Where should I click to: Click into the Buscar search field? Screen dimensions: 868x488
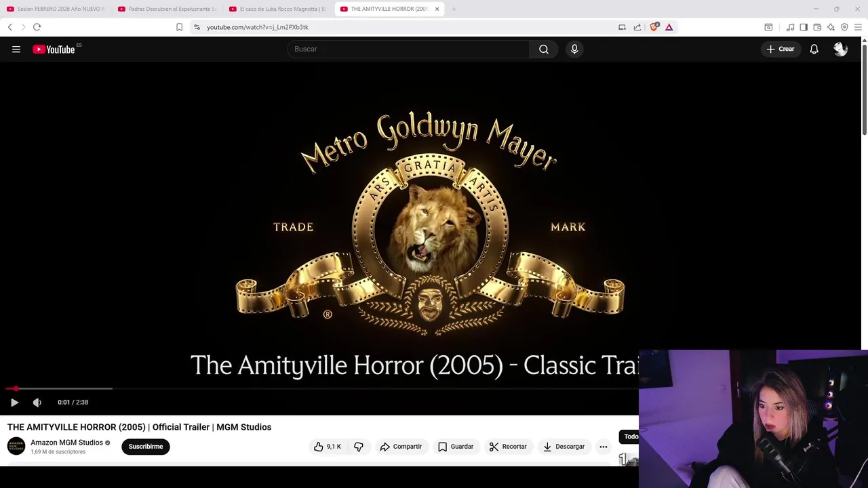click(x=408, y=49)
